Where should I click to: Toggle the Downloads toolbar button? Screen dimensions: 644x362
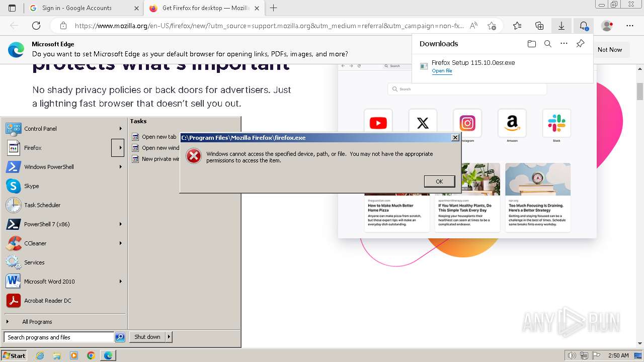point(561,26)
